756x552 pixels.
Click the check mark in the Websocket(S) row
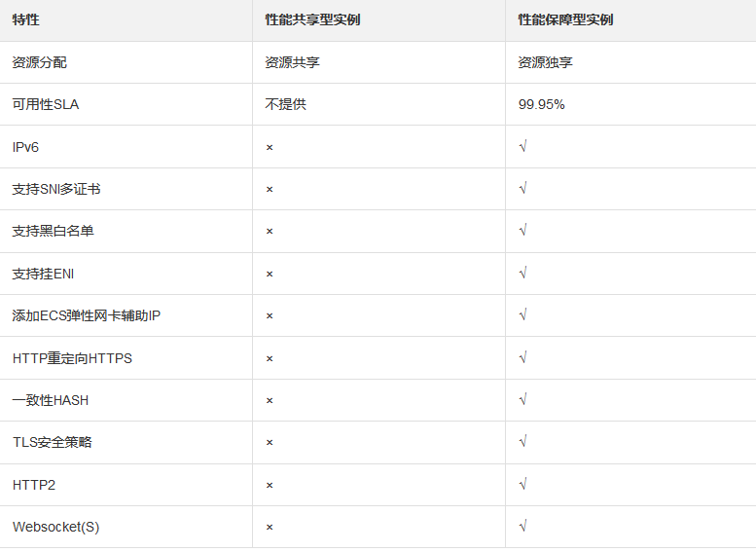coord(522,527)
